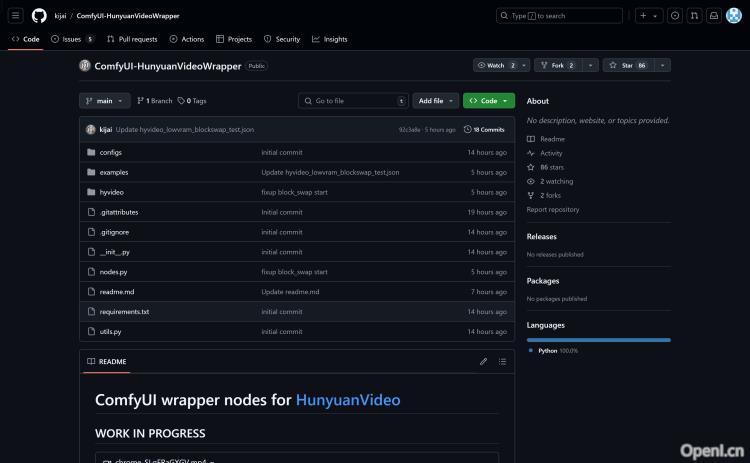Viewport: 750px width, 463px height.
Task: Expand the main branch selector
Action: (x=104, y=101)
